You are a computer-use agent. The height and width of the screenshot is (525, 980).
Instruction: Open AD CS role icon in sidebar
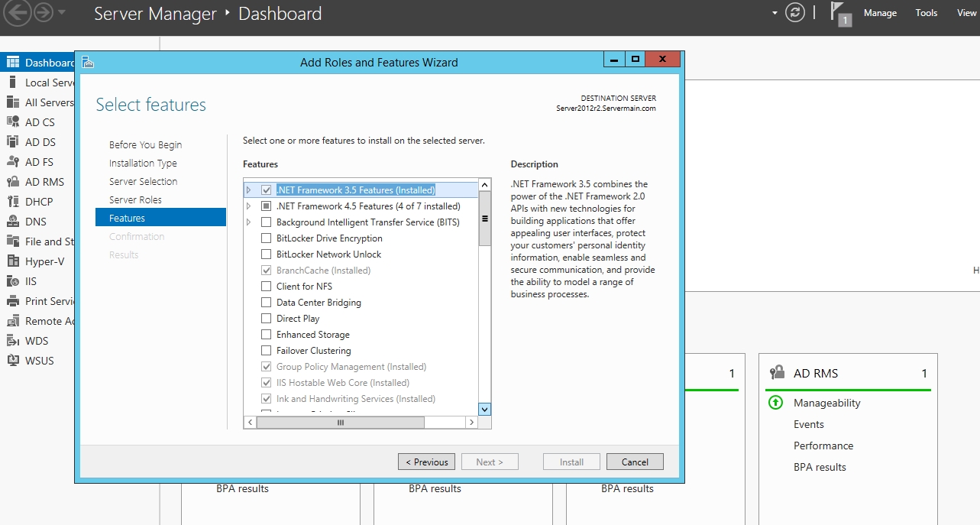pos(13,122)
